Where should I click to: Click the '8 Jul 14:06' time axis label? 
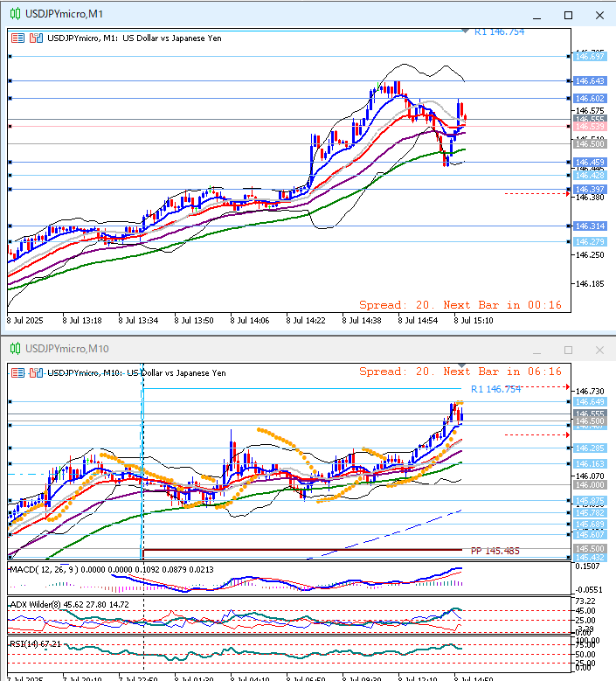point(250,321)
